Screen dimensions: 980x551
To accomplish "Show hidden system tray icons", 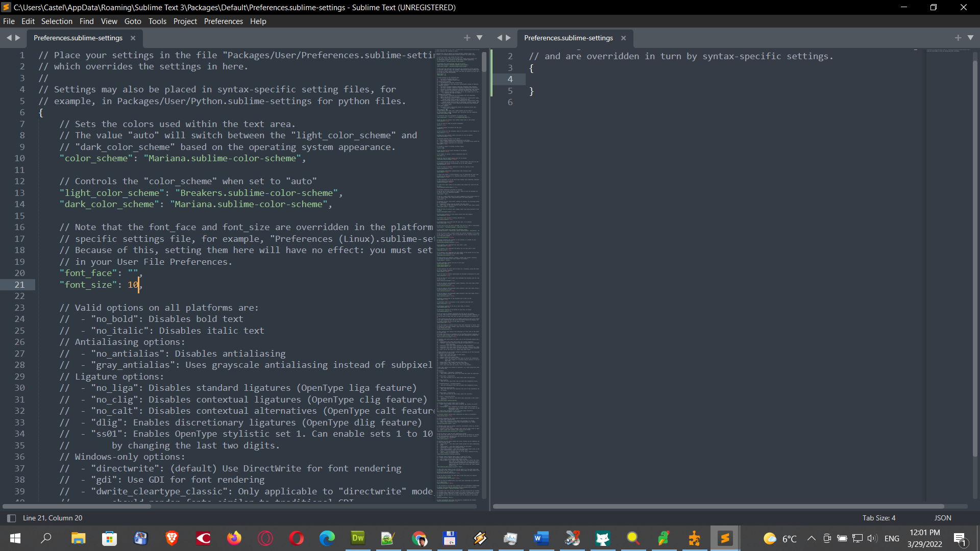I will click(x=811, y=538).
